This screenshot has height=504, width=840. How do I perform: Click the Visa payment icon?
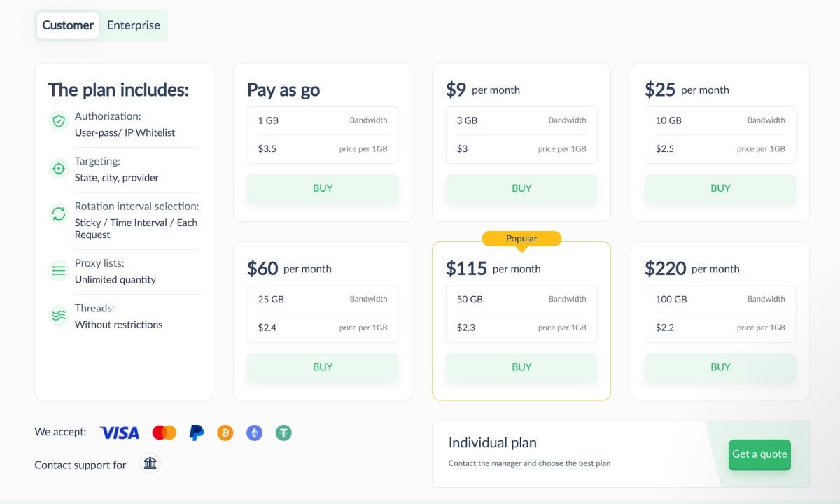(x=120, y=433)
